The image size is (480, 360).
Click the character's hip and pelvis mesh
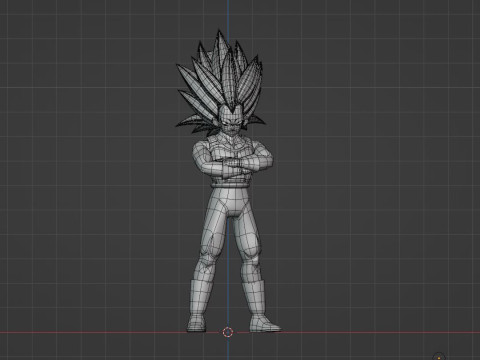pyautogui.click(x=232, y=202)
